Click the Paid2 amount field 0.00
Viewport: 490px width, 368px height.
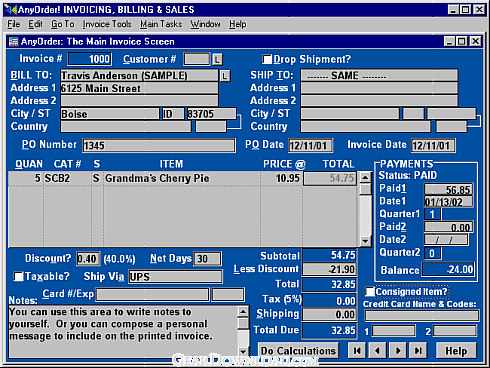(448, 227)
